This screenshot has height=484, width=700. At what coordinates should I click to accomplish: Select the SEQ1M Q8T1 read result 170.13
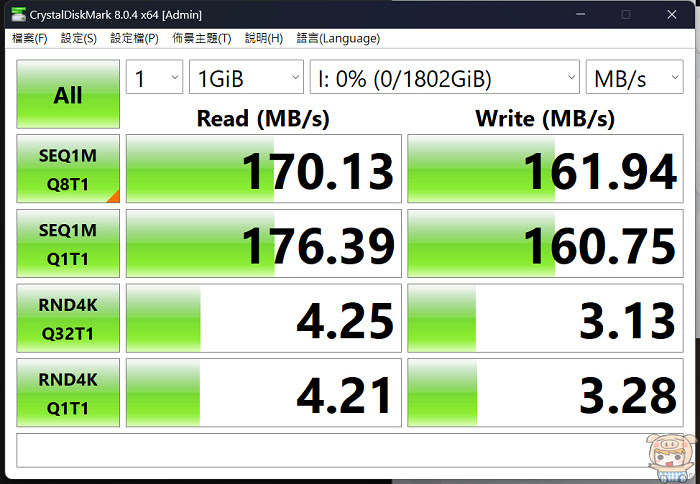[264, 169]
